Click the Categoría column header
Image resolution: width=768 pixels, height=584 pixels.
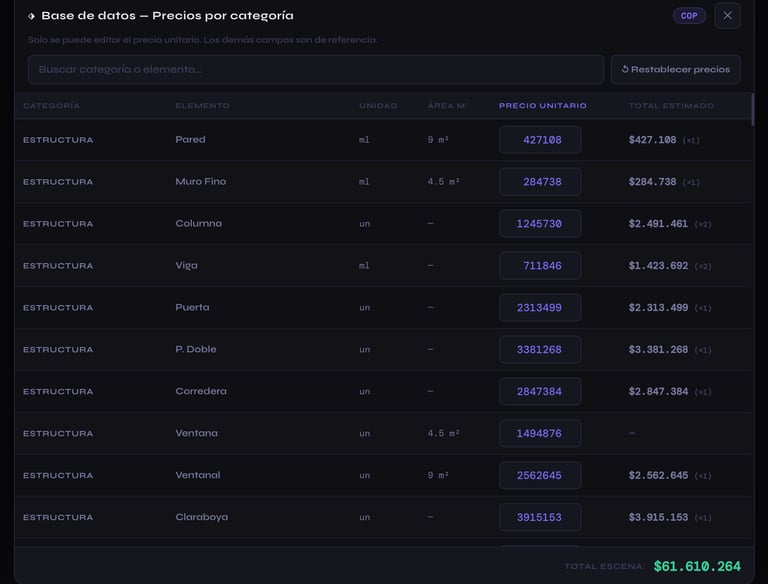click(x=51, y=106)
